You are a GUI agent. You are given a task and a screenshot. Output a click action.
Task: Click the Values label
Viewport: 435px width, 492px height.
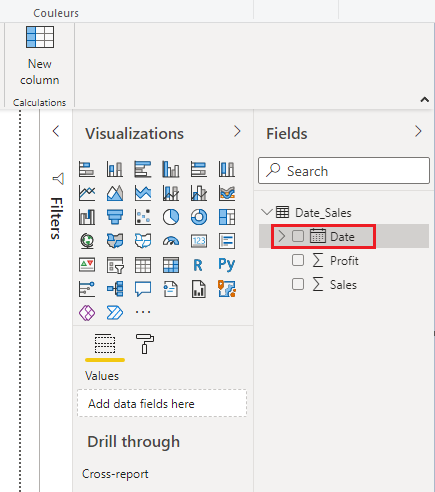102,376
